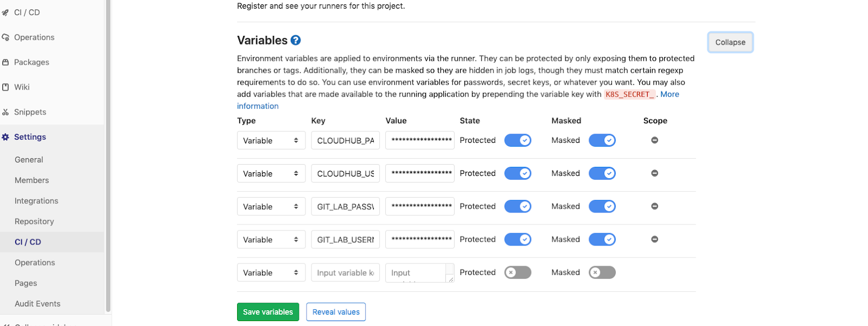Enable Masked toggle on the empty variable row

(x=602, y=273)
